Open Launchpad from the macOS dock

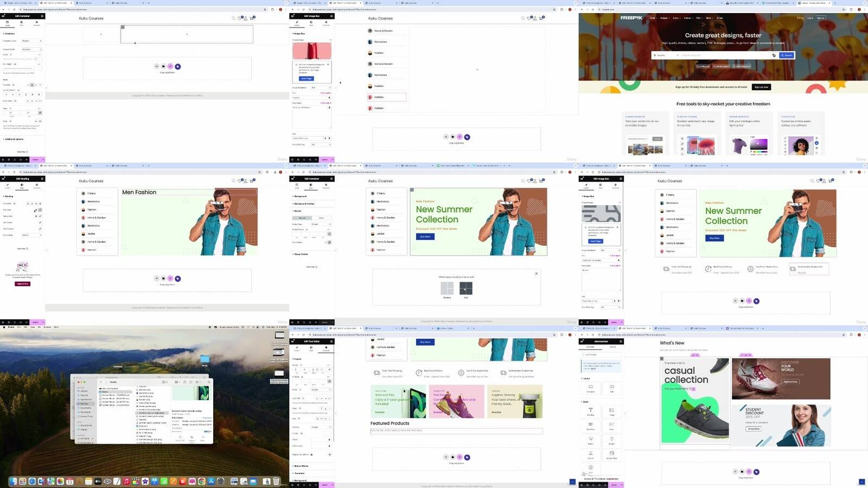[x=23, y=481]
